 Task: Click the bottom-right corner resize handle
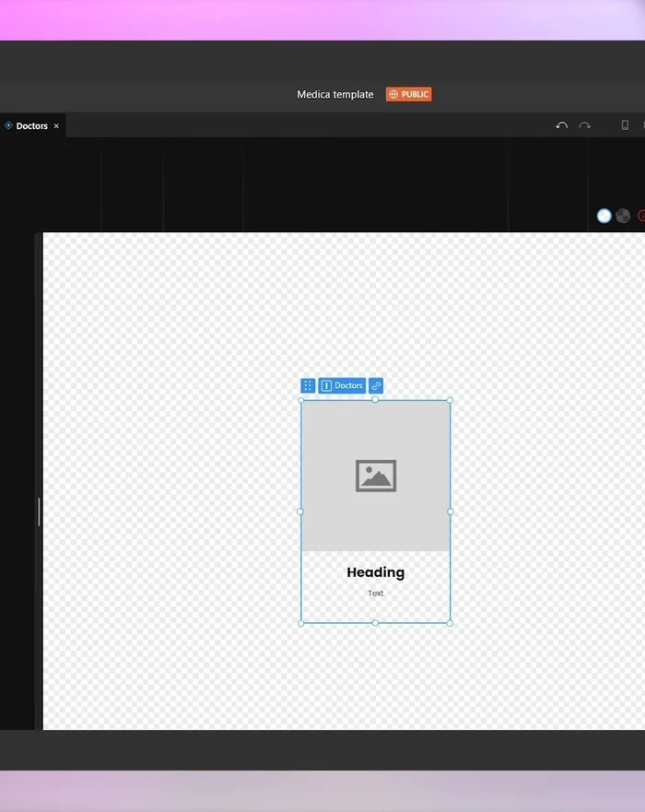[x=450, y=623]
